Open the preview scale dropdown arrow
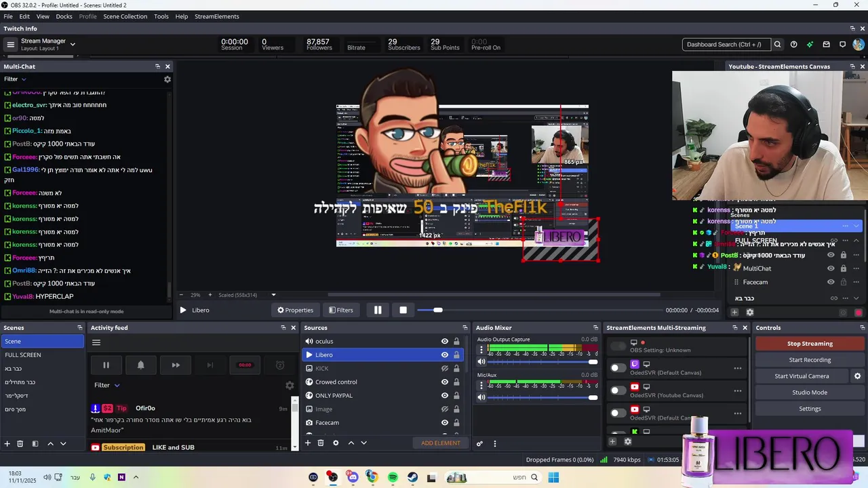 pos(273,295)
